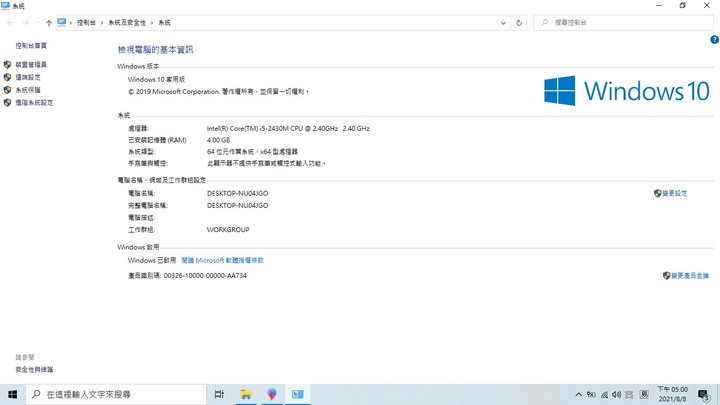Click full computer name in 完整電腦名稱 row
This screenshot has width=720, height=405.
point(237,205)
